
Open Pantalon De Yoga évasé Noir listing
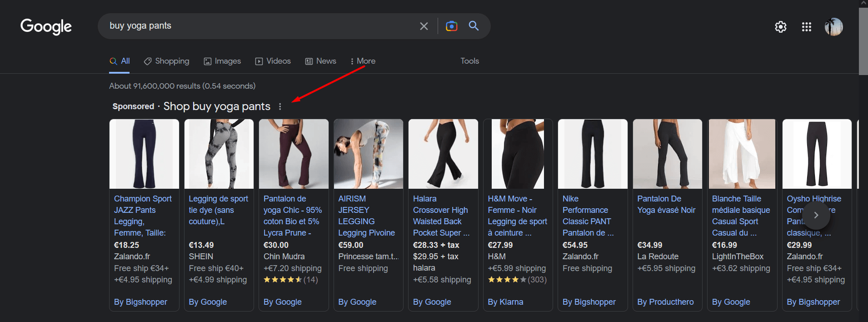666,204
